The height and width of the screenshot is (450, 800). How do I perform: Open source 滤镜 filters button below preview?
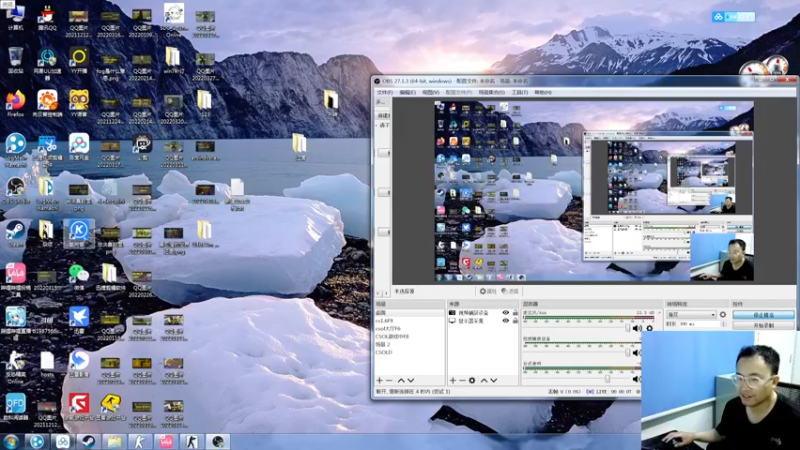point(510,291)
